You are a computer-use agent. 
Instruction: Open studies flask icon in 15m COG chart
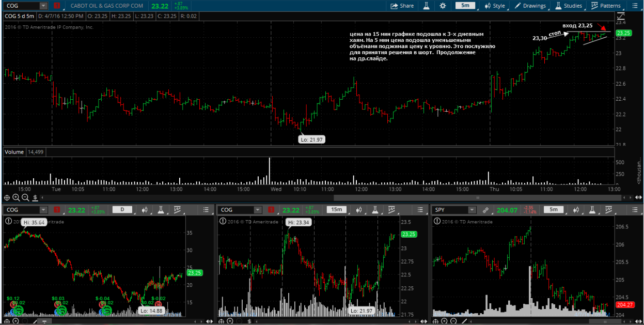pyautogui.click(x=375, y=210)
